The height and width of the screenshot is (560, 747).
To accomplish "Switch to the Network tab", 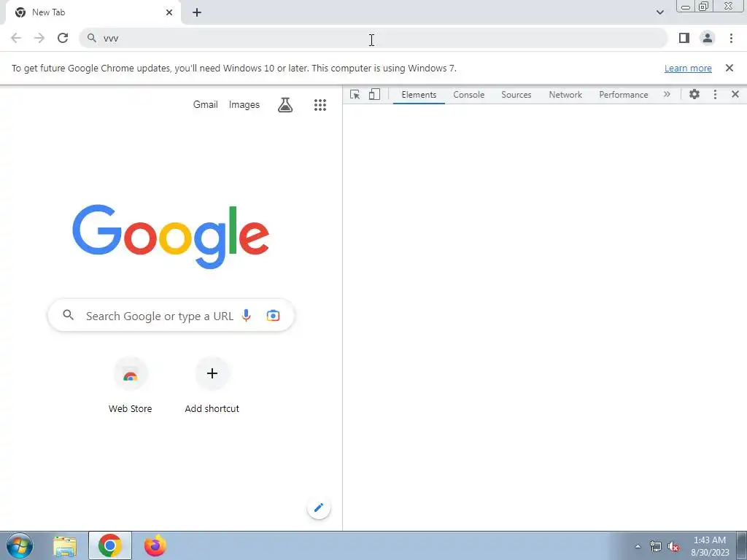I will [x=565, y=94].
